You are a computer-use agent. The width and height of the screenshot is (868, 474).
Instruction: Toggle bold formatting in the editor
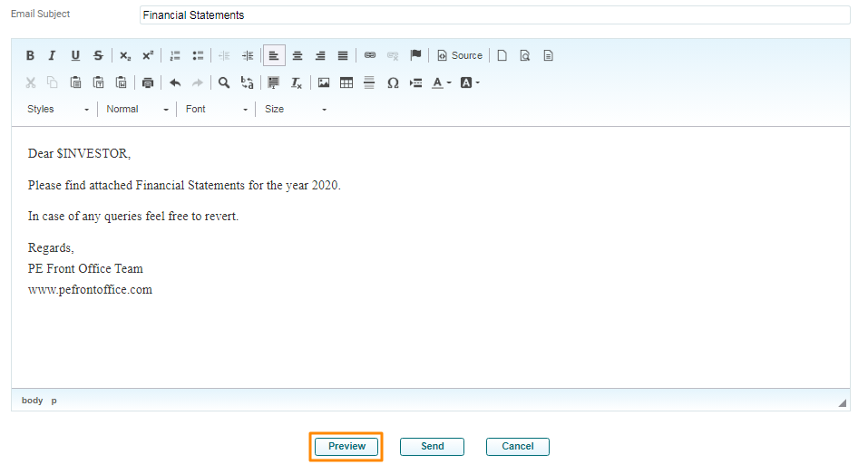(x=30, y=55)
